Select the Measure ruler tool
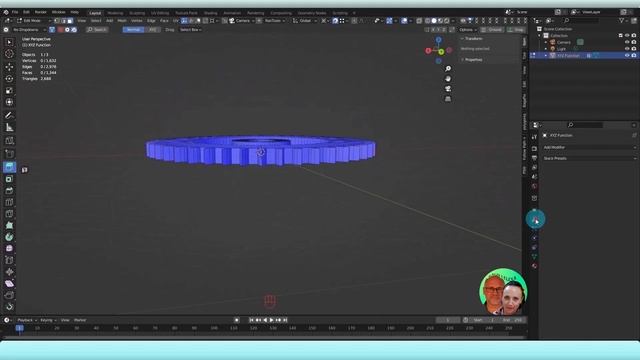This screenshot has width=640, height=360. coord(9,128)
